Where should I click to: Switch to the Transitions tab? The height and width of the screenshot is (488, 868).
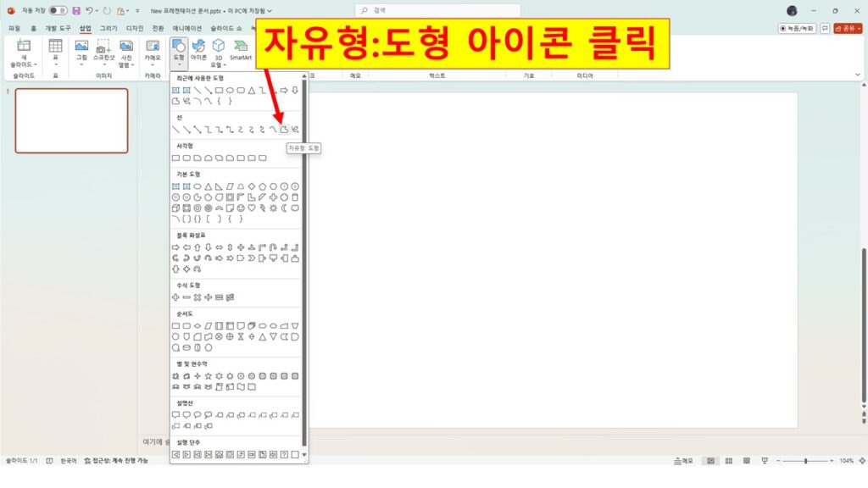[x=159, y=28]
